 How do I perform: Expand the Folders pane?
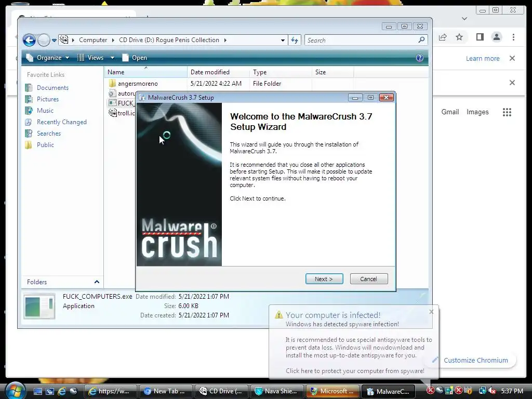[x=97, y=282]
